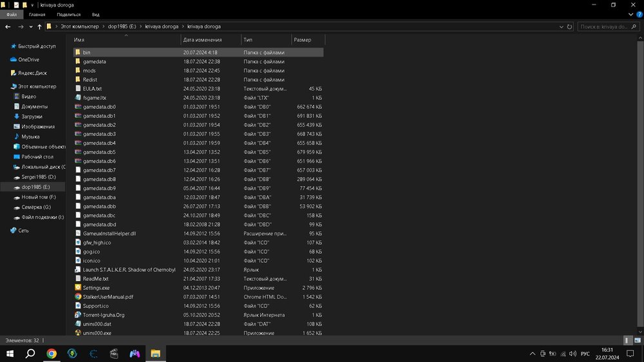Click the Back navigation arrow

tap(7, 26)
